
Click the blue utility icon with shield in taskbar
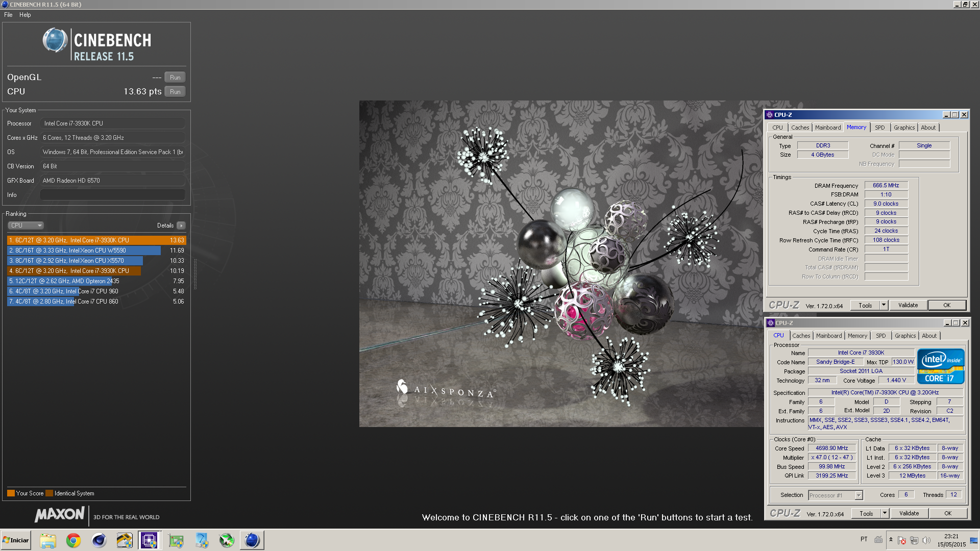[202, 540]
